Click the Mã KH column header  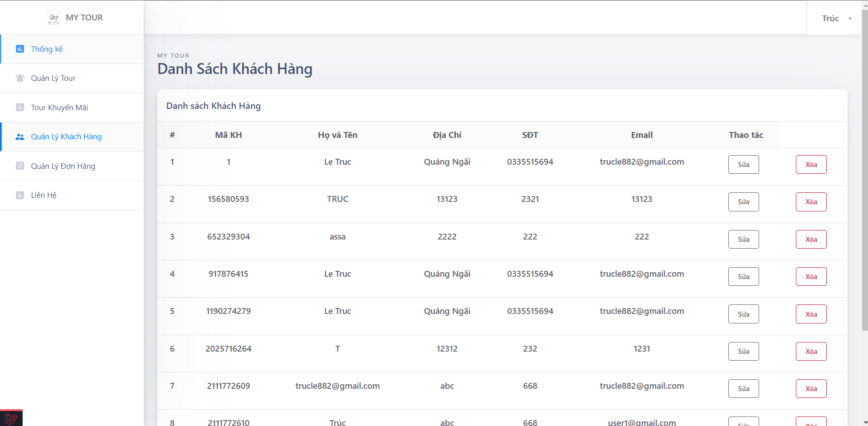[x=229, y=135]
